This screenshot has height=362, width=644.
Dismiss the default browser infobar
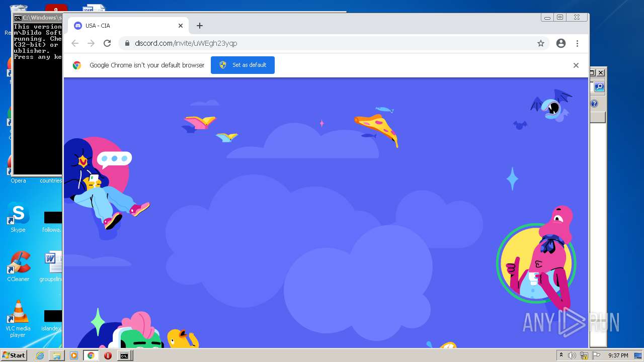click(x=576, y=65)
